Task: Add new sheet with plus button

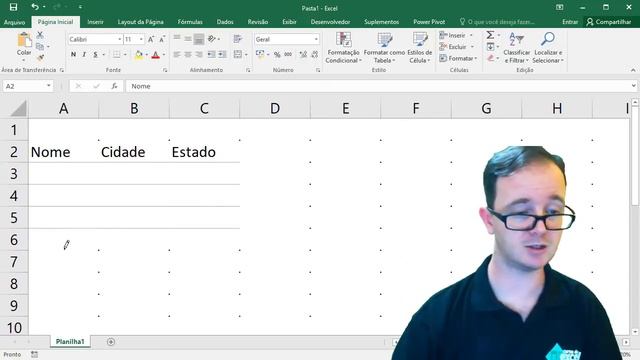Action: point(111,342)
